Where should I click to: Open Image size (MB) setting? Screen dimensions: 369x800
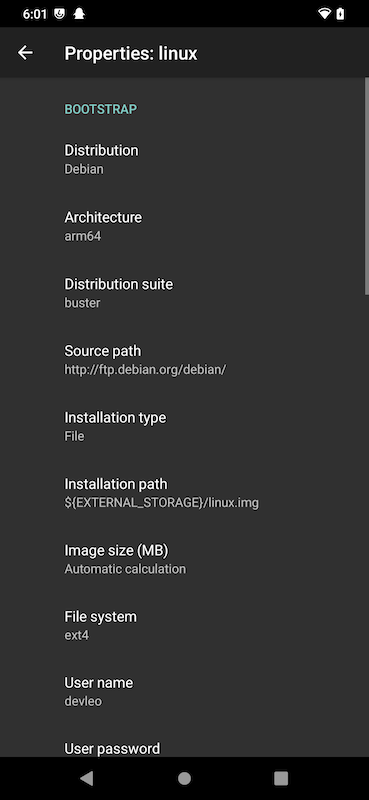184,559
